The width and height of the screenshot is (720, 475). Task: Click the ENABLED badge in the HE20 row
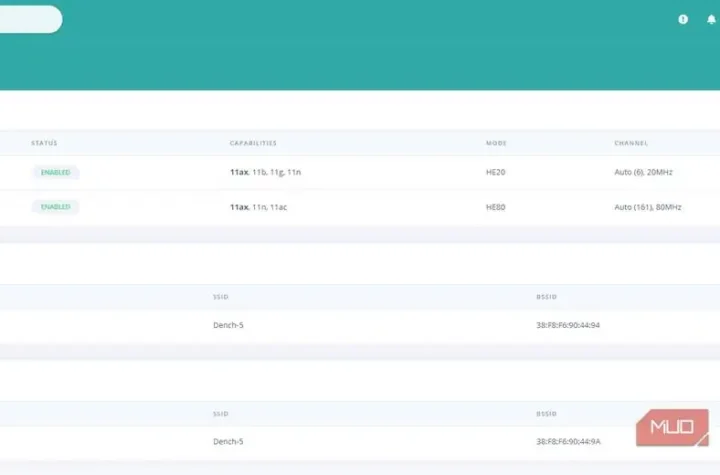point(56,172)
